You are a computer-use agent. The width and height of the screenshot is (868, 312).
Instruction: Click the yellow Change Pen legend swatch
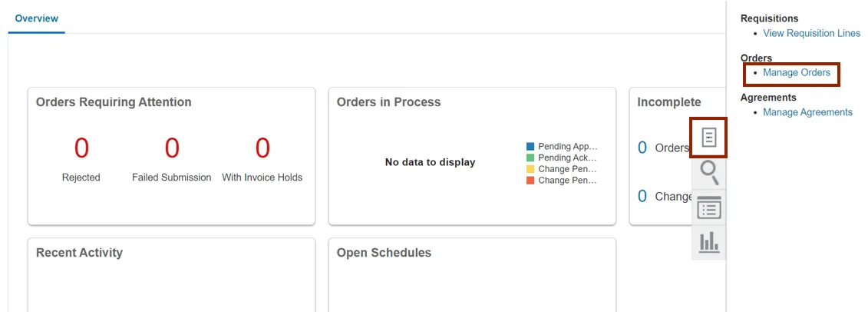[x=530, y=169]
